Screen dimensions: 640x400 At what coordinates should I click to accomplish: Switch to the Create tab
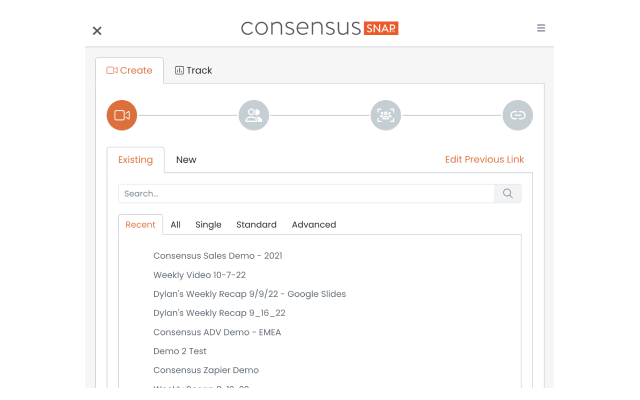click(129, 70)
